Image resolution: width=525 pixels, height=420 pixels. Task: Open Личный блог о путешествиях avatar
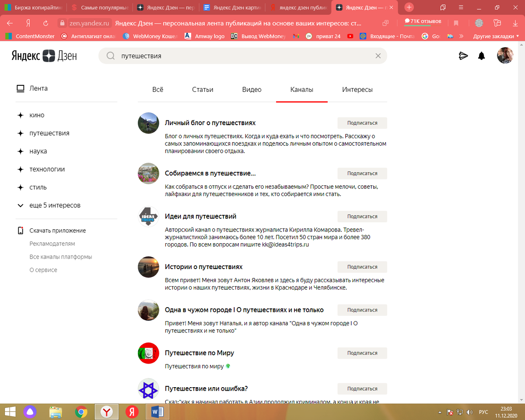pyautogui.click(x=148, y=123)
